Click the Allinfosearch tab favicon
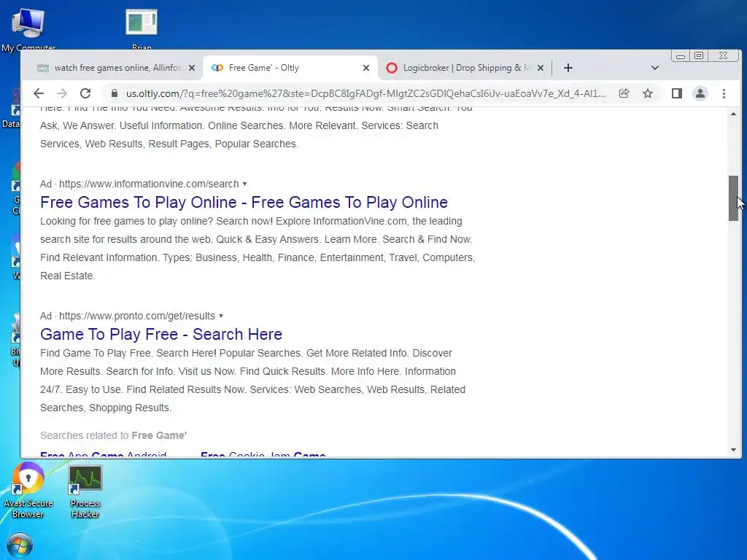This screenshot has height=560, width=747. point(43,68)
